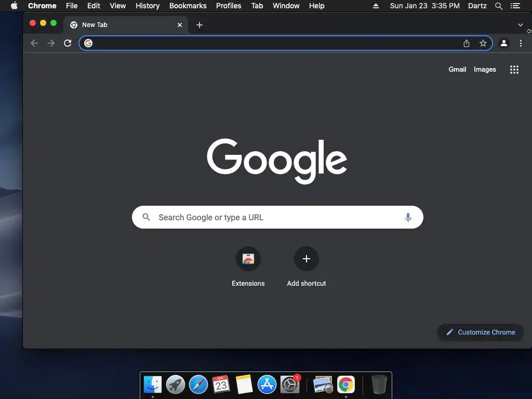Viewport: 532px width, 399px height.
Task: Click the Dartz user name in menu bar
Action: 477,6
